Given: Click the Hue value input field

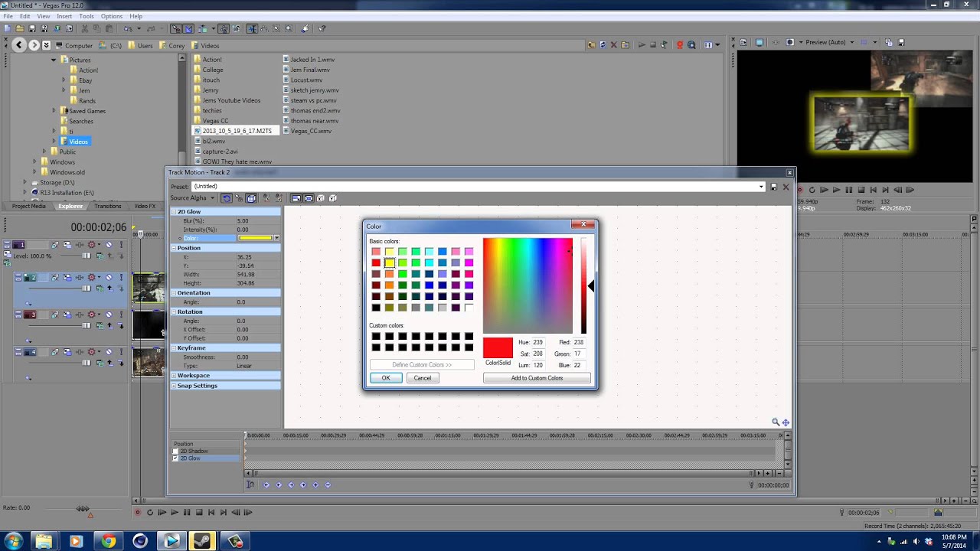Looking at the screenshot, I should 540,342.
